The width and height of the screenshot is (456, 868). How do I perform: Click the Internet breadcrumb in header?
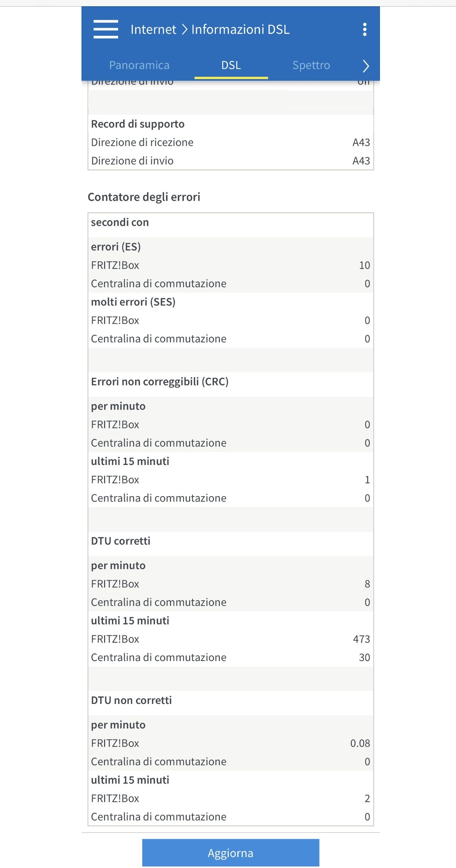(x=153, y=29)
